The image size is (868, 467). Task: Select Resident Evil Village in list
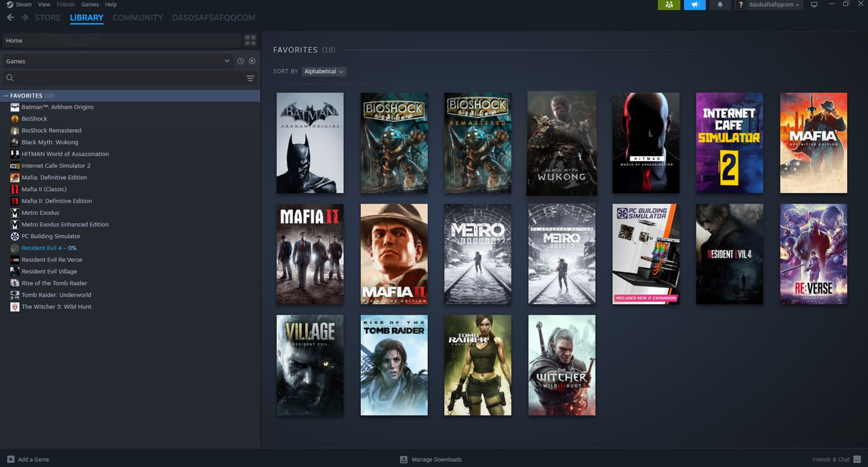coord(50,272)
